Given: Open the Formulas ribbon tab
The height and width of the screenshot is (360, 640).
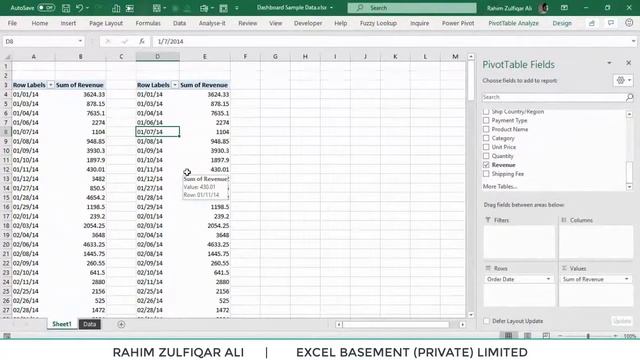Looking at the screenshot, I should pos(148,23).
